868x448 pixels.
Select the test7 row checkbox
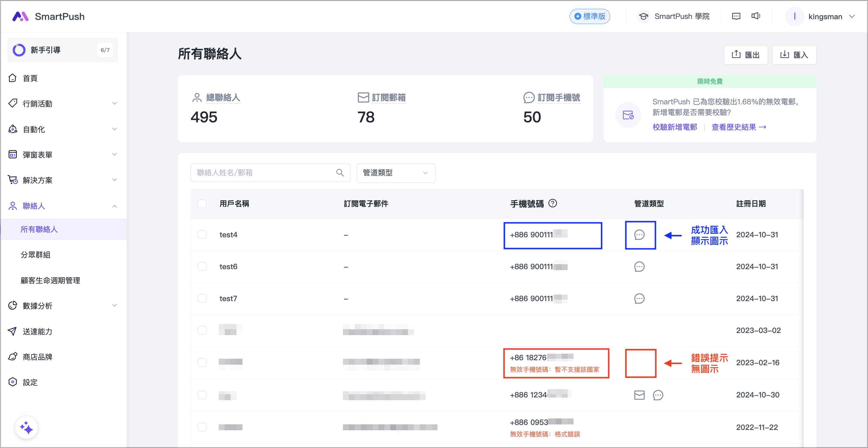pos(202,298)
